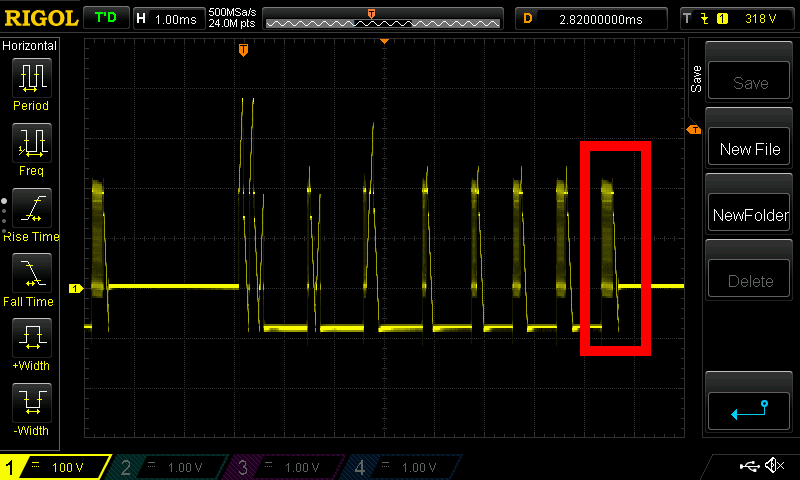This screenshot has height=480, width=800.
Task: Click the NewFolder button
Action: pyautogui.click(x=749, y=213)
